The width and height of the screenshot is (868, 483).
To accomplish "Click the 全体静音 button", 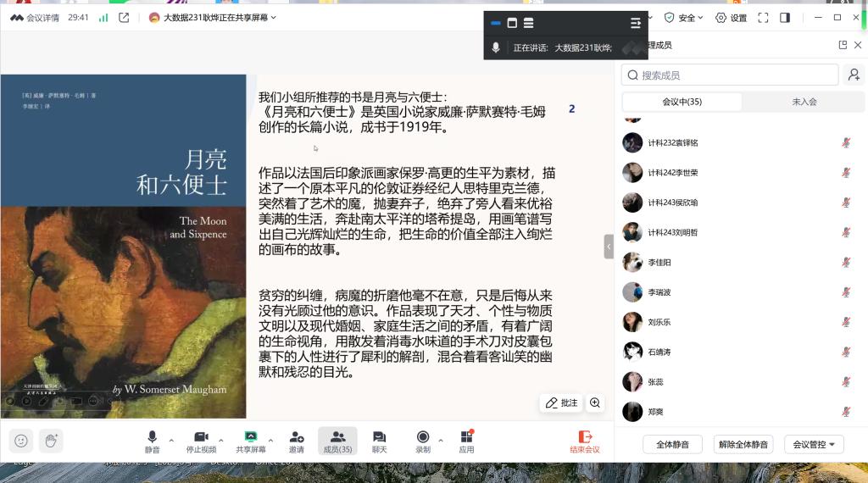I will tap(672, 444).
